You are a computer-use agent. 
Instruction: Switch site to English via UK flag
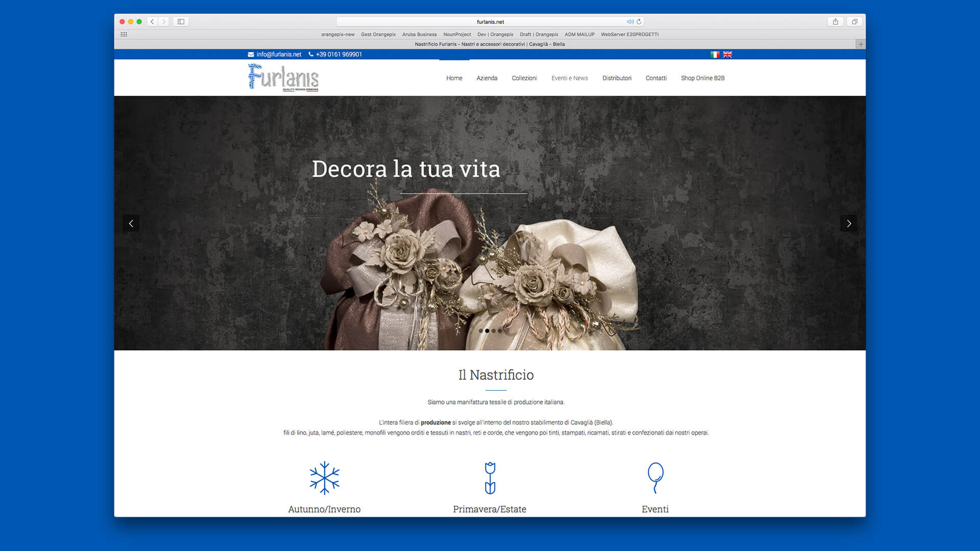click(727, 55)
